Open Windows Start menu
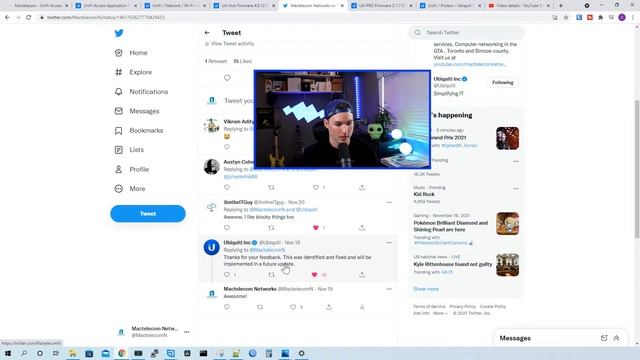Image resolution: width=640 pixels, height=360 pixels. pyautogui.click(x=8, y=353)
